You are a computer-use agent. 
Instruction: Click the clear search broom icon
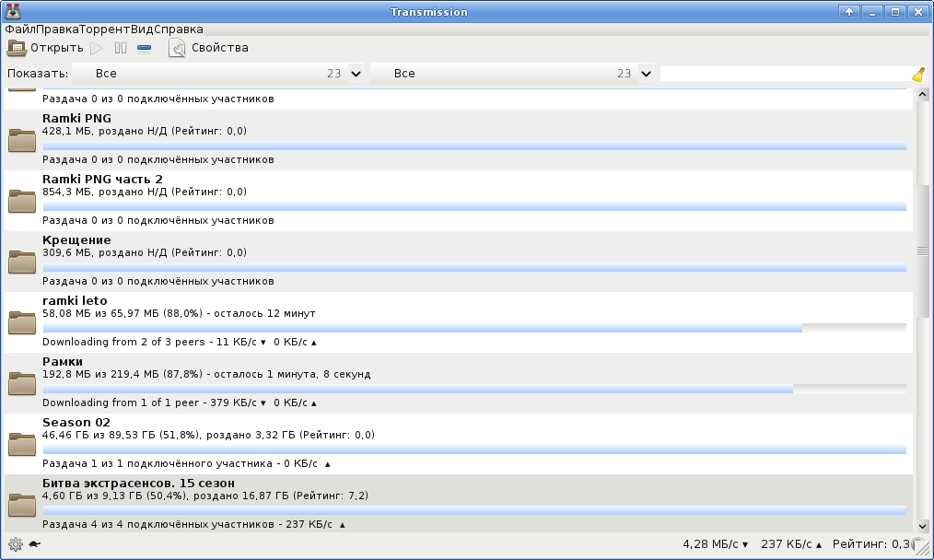tap(918, 75)
